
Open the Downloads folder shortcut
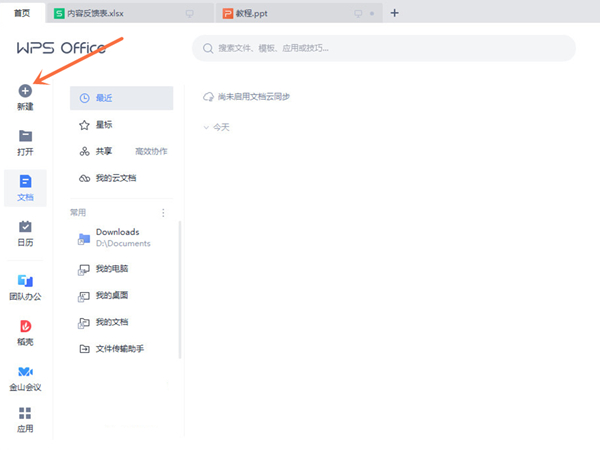pos(117,237)
